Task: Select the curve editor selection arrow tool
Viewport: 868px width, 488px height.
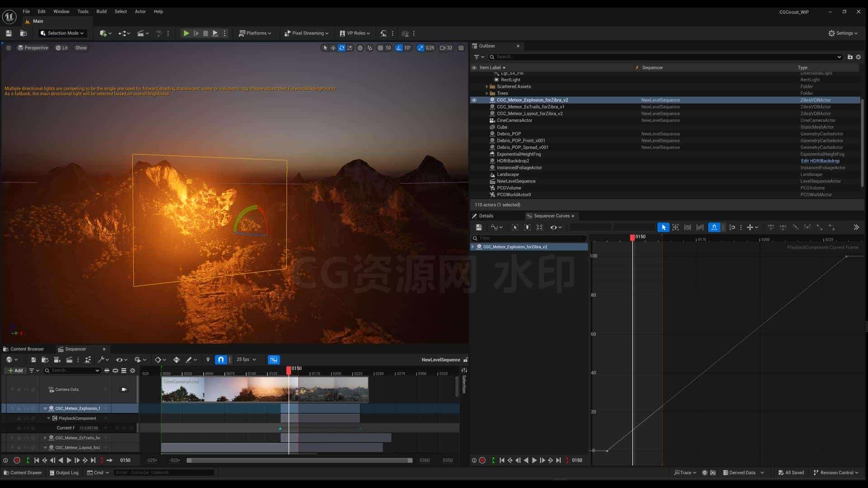Action: 663,228
